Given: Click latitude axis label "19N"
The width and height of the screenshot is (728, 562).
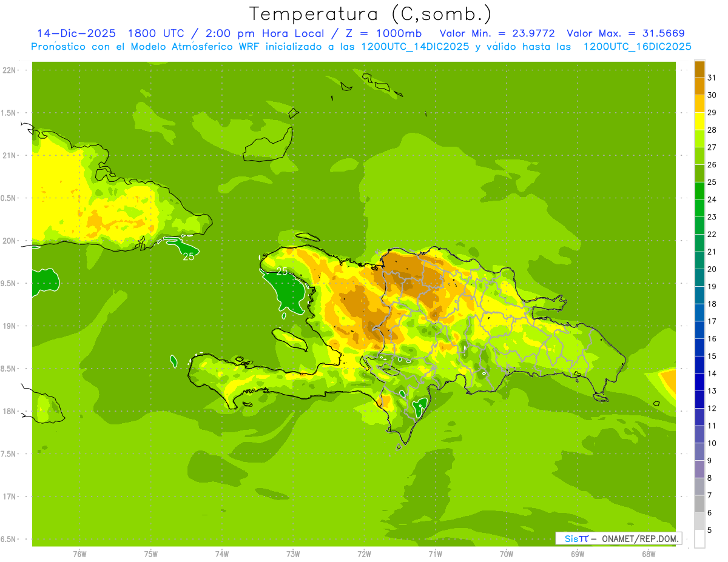Looking at the screenshot, I should (10, 326).
